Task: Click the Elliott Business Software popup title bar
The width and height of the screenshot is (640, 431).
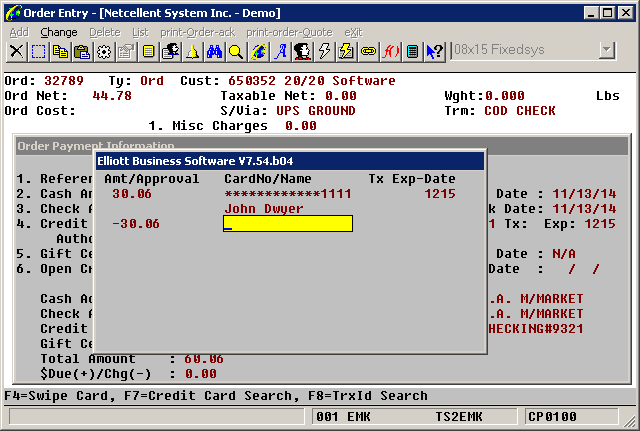Action: pos(290,161)
